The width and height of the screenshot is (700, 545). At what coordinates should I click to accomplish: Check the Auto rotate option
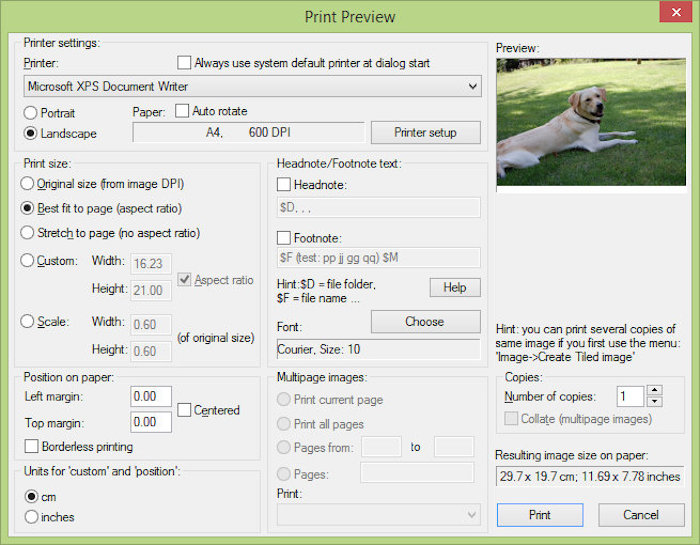182,111
